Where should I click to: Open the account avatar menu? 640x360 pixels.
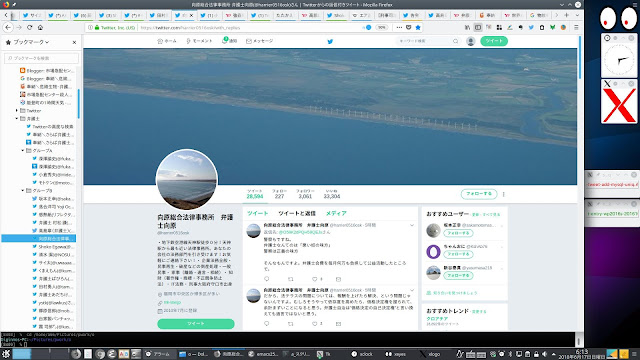[x=471, y=41]
